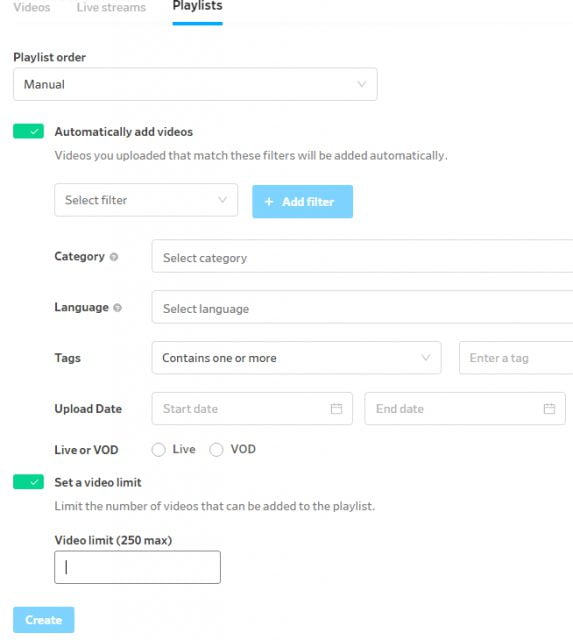The height and width of the screenshot is (640, 573).
Task: Open the Contains one or more dropdown
Action: point(296,358)
